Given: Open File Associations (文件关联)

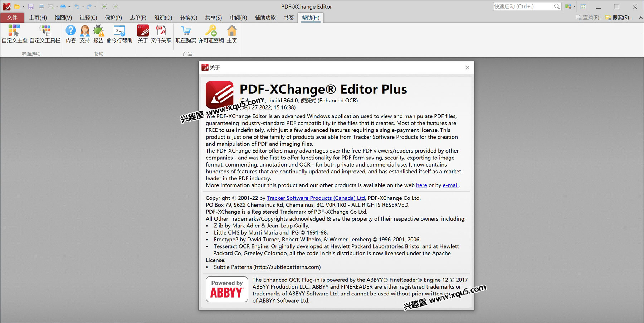Looking at the screenshot, I should pyautogui.click(x=161, y=34).
